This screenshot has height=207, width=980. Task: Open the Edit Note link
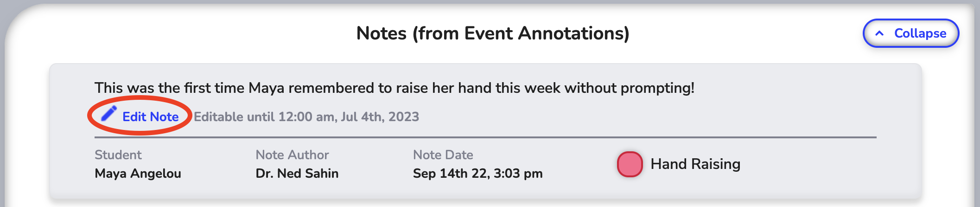pyautogui.click(x=140, y=116)
